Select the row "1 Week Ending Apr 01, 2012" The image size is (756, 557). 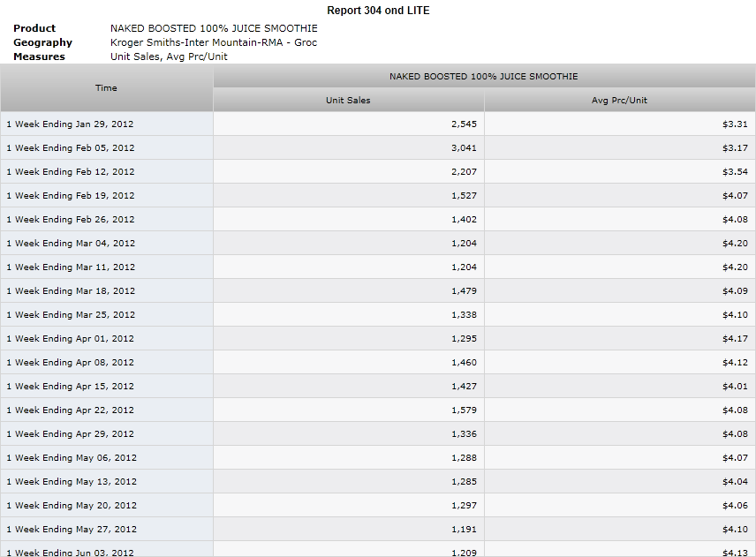pyautogui.click(x=378, y=339)
